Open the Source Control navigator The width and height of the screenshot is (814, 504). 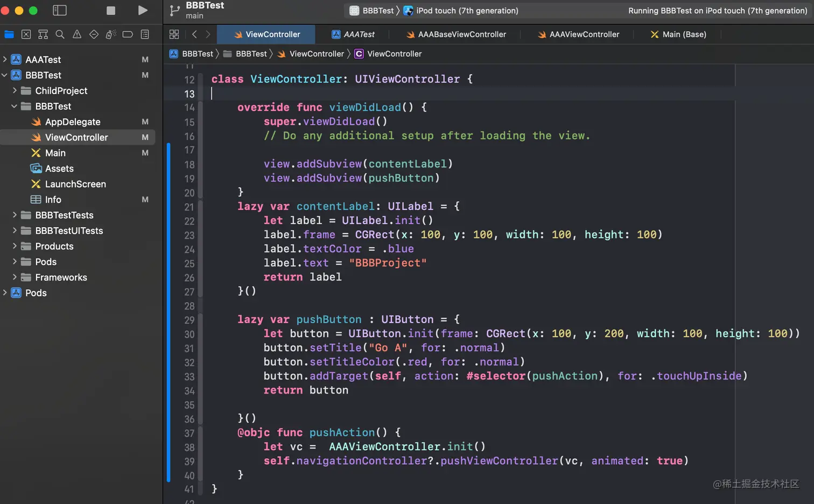coord(26,34)
